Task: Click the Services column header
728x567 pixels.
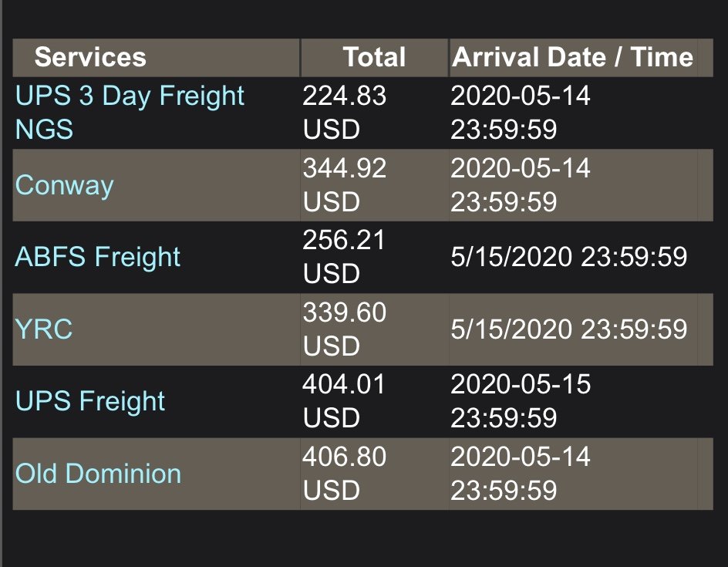Action: (x=90, y=57)
